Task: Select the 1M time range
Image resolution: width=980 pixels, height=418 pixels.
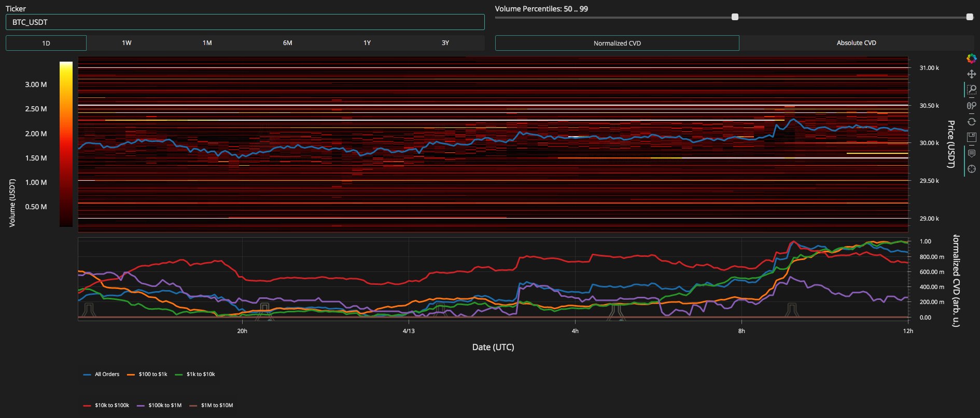Action: 207,43
